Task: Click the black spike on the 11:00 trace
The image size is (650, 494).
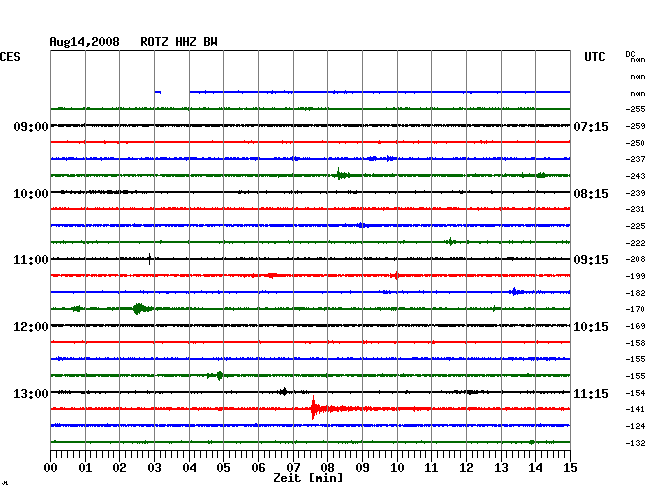Action: coord(149,259)
